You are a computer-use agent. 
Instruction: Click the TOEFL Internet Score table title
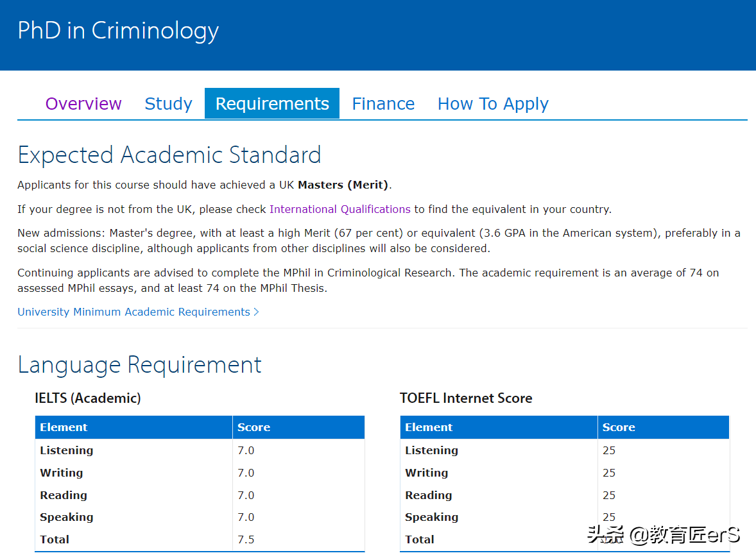(466, 398)
